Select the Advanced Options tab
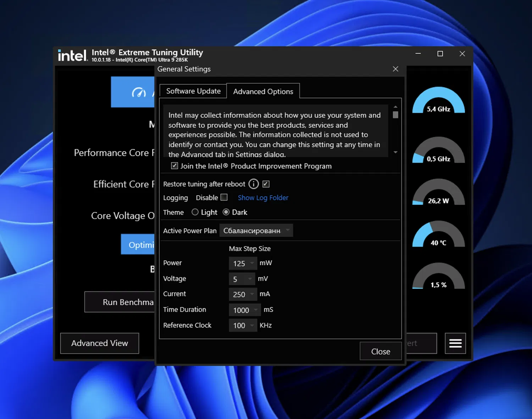532x419 pixels. (x=263, y=91)
